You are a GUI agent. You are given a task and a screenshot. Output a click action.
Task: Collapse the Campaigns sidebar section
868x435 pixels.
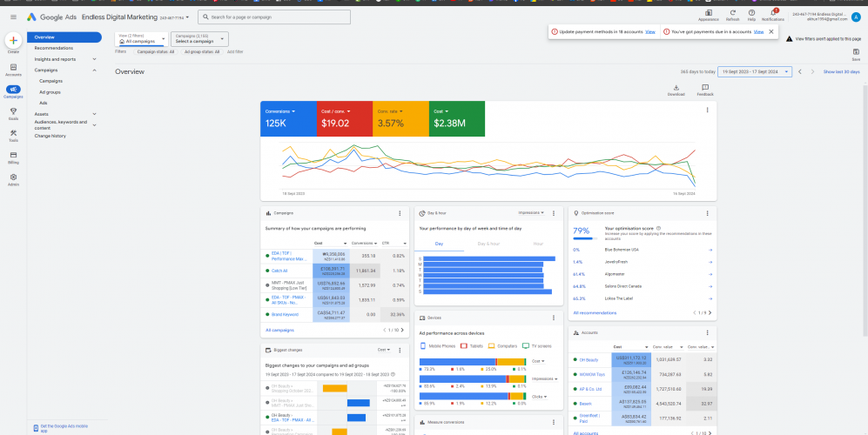pyautogui.click(x=94, y=70)
